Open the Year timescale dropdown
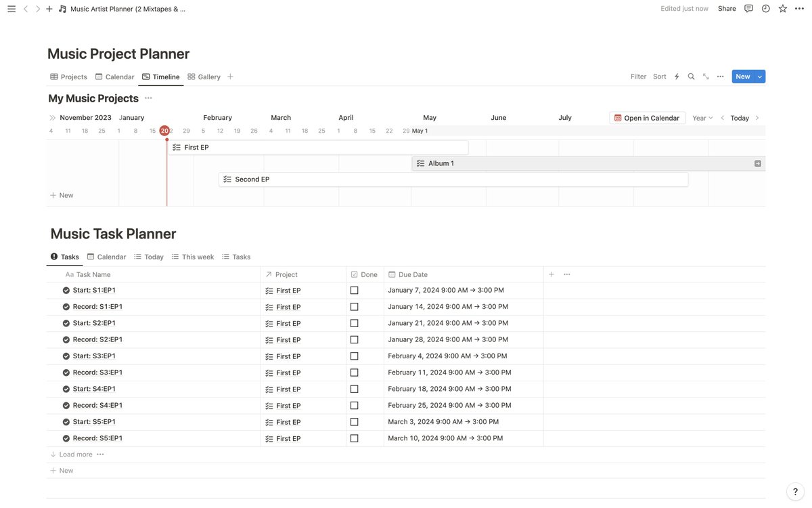Screen dimensions: 812x508 tap(702, 118)
